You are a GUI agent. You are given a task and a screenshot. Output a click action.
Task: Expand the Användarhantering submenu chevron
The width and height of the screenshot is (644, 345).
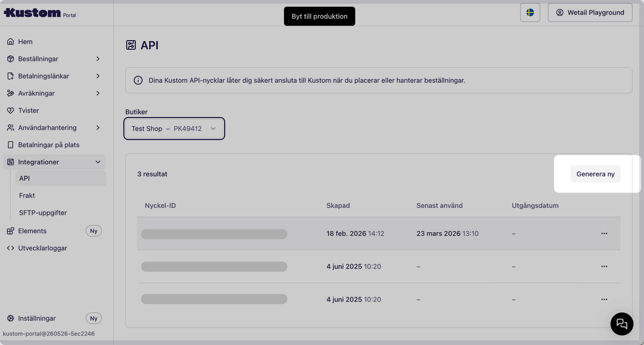[x=98, y=128]
